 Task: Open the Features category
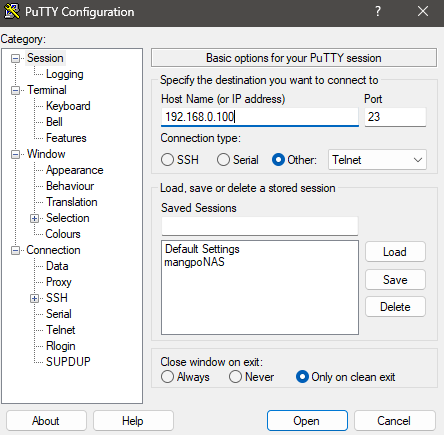(x=66, y=138)
